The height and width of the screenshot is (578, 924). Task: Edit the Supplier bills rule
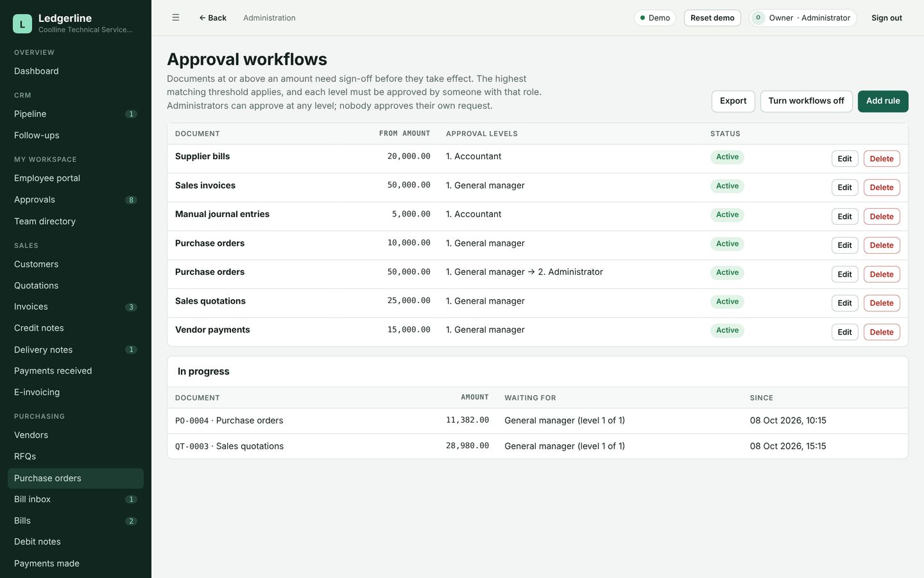[844, 159]
